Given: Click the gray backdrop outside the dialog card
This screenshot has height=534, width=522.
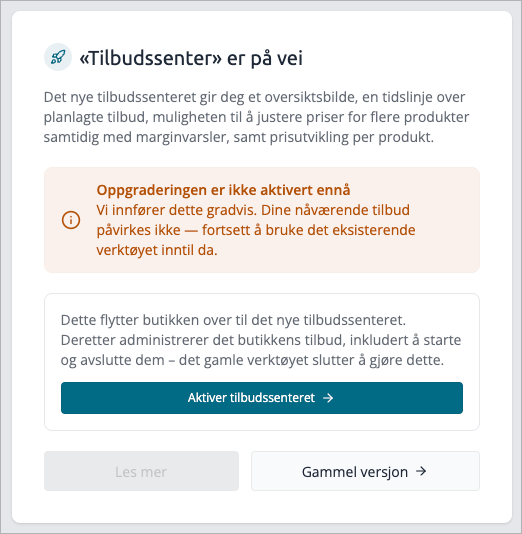Looking at the screenshot, I should [x=5, y=267].
